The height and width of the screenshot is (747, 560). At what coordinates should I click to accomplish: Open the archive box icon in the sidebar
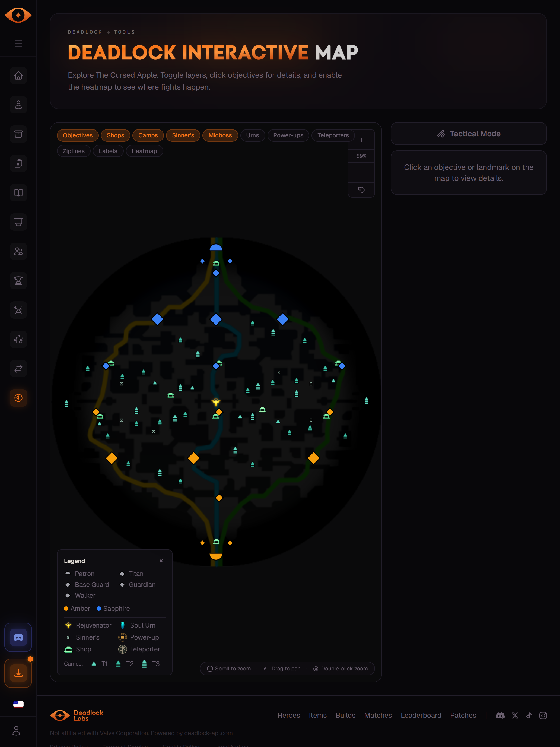[x=18, y=134]
